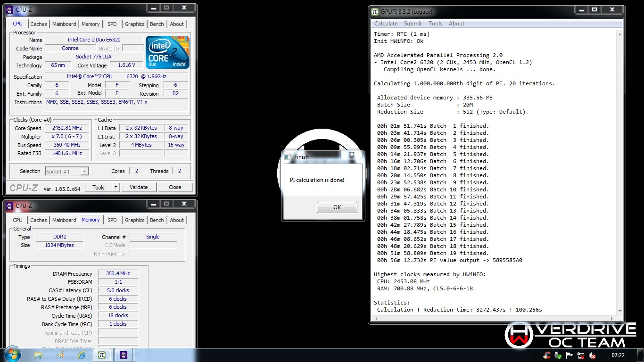Click the Core Voltage value 1.616 V

point(126,66)
